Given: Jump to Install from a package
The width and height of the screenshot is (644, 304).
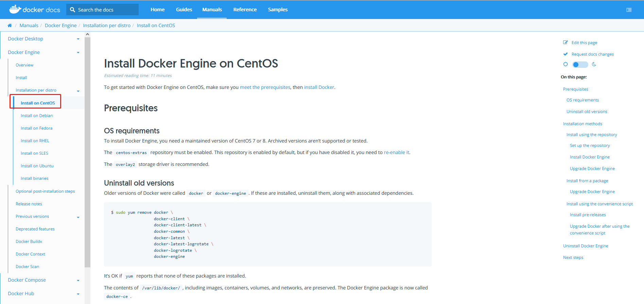Looking at the screenshot, I should click(x=587, y=181).
